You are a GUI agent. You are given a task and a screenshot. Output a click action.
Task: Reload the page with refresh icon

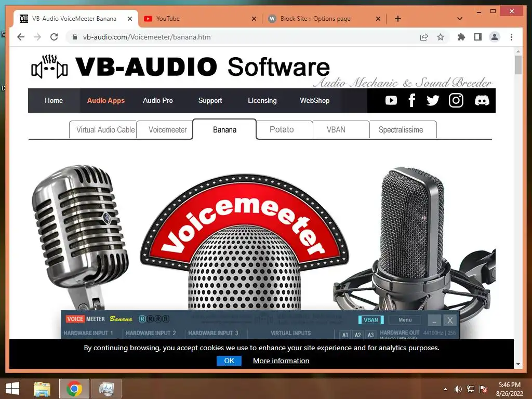pyautogui.click(x=54, y=37)
